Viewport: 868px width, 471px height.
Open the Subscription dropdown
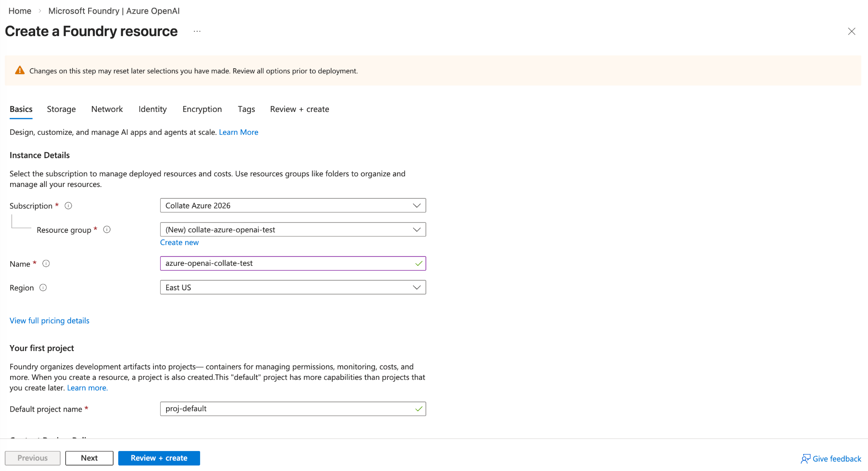pyautogui.click(x=293, y=206)
